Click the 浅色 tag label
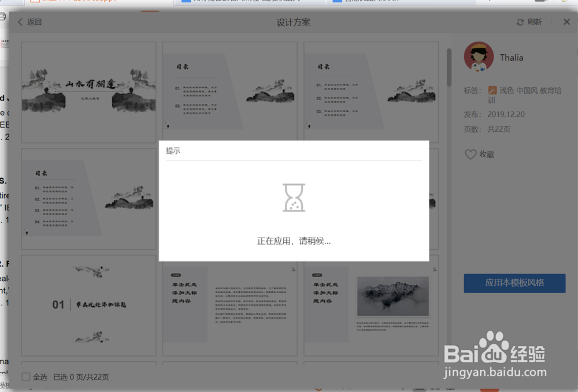Image resolution: width=578 pixels, height=392 pixels. tap(507, 90)
